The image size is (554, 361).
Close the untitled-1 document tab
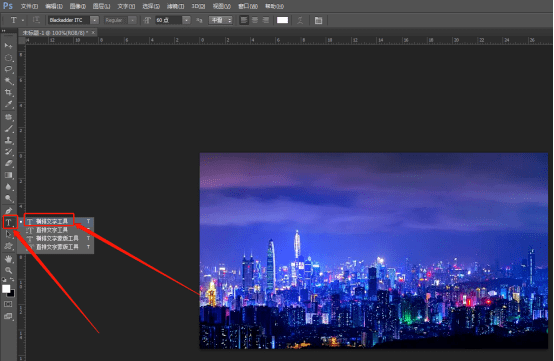pos(93,32)
